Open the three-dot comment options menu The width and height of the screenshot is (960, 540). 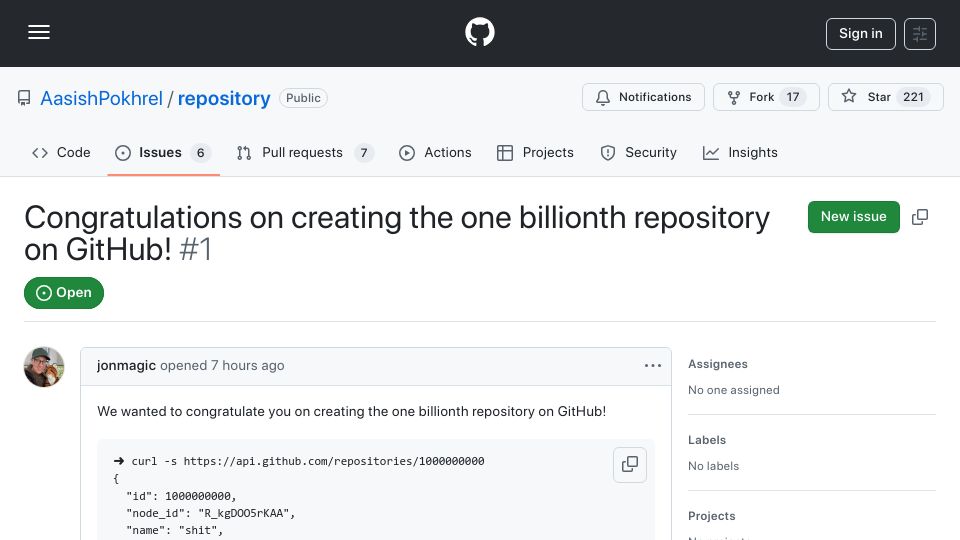653,366
